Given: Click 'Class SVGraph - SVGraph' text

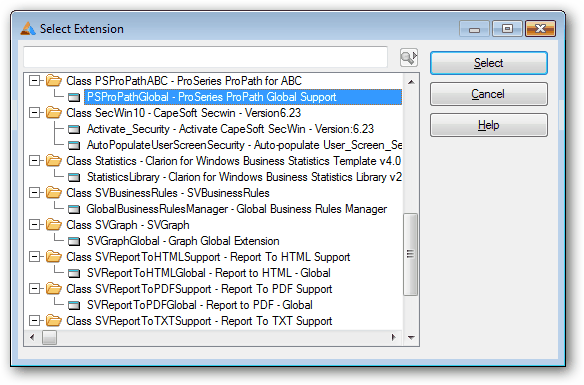Looking at the screenshot, I should (x=128, y=225).
